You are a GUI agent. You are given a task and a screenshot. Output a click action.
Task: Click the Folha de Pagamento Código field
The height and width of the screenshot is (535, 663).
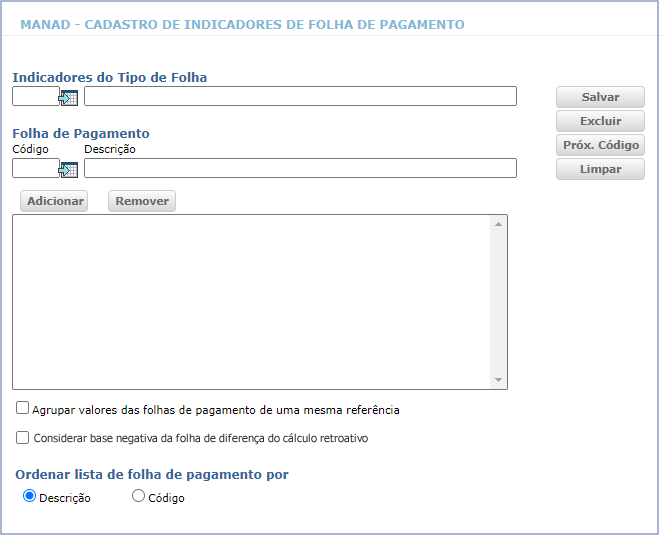[35, 168]
